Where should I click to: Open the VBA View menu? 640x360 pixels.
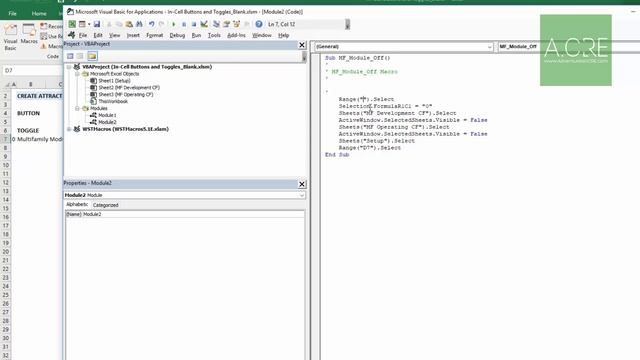[x=114, y=36]
